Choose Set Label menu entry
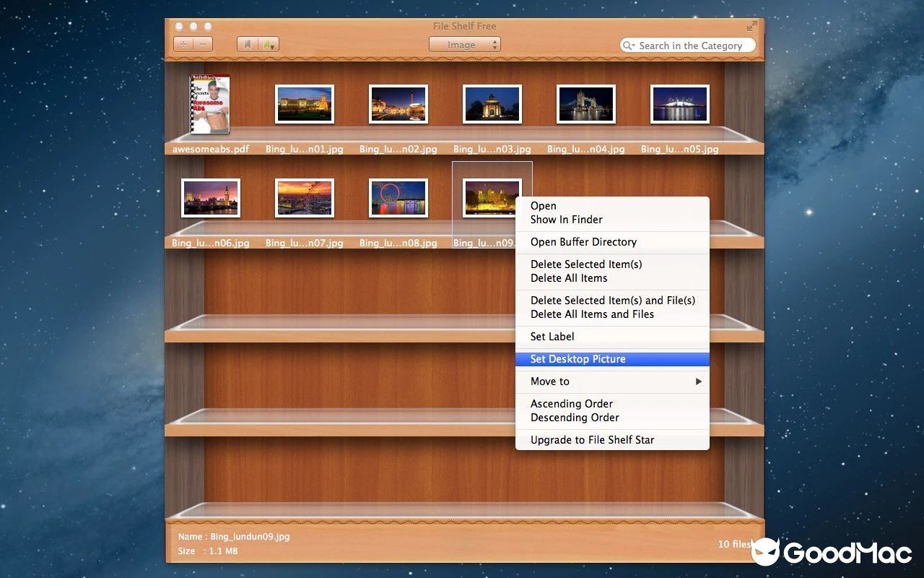The height and width of the screenshot is (578, 924). tap(612, 337)
